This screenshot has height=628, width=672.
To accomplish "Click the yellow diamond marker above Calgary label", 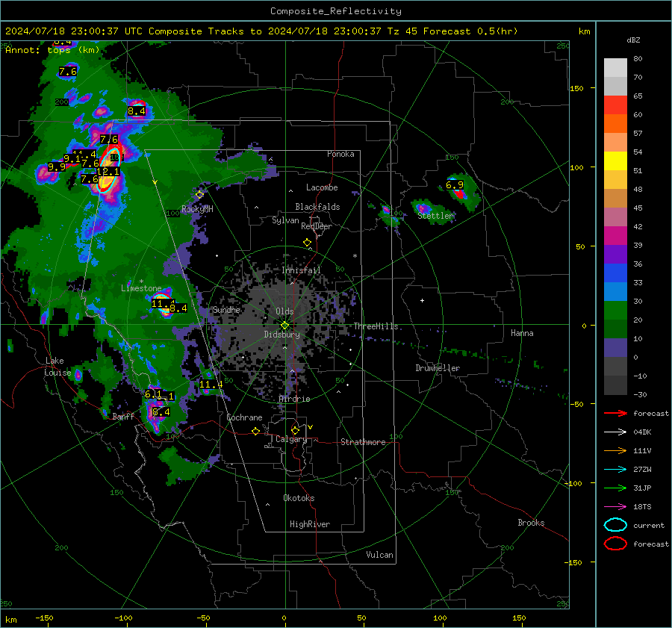I will tap(295, 430).
